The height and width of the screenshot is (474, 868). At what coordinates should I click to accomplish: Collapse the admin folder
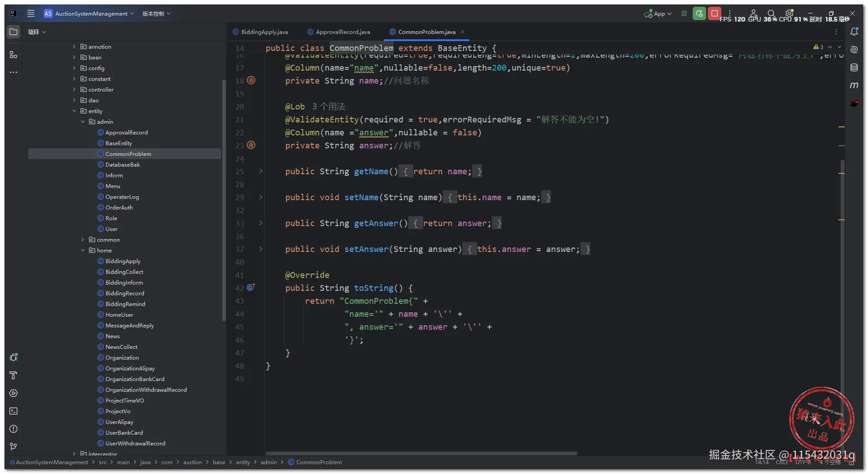pos(83,122)
